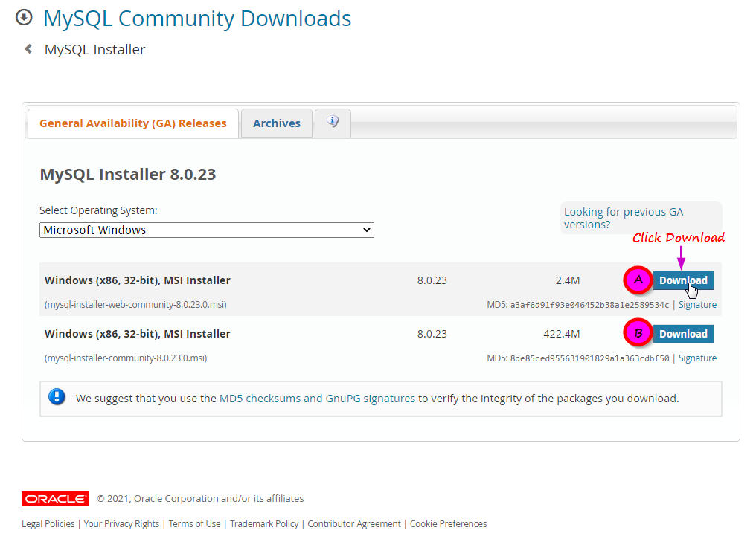Open Terms of Use footer link
This screenshot has height=542, width=756.
[195, 523]
